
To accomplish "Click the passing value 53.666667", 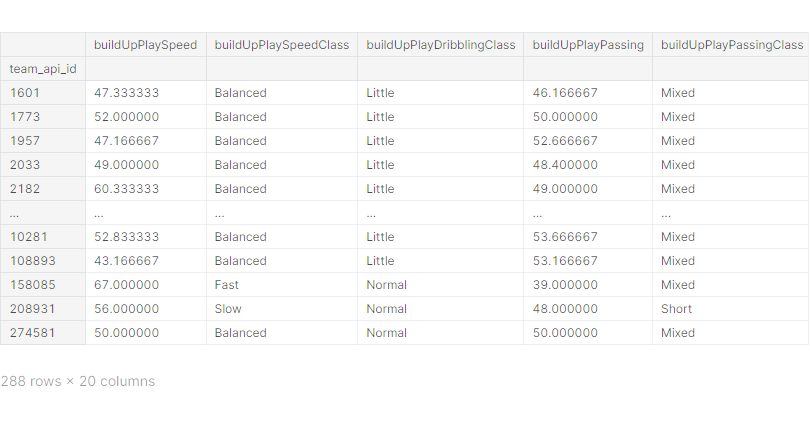I will point(565,237).
